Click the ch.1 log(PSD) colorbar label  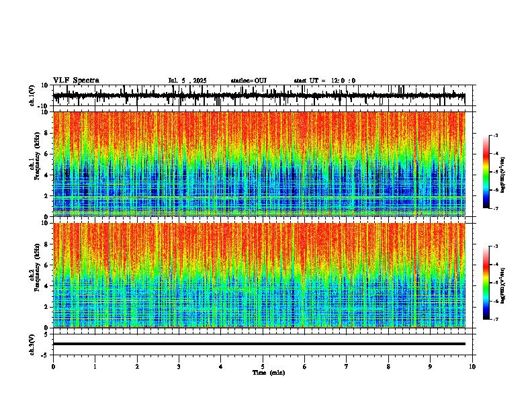[x=503, y=175]
